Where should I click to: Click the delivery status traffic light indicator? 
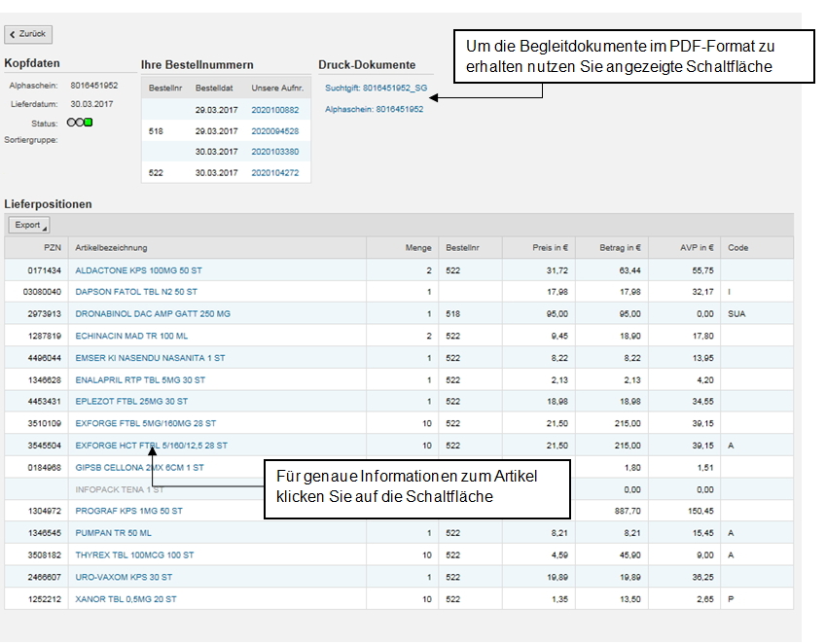pyautogui.click(x=80, y=123)
